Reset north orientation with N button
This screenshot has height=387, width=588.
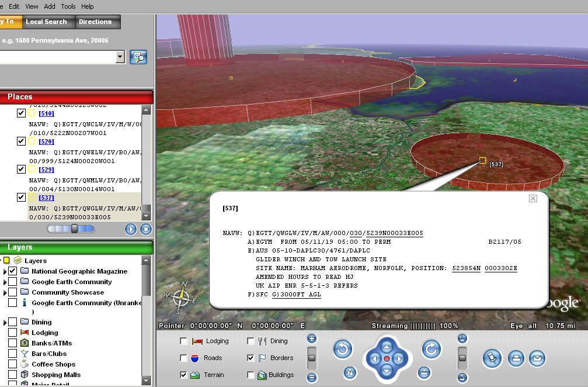349,372
